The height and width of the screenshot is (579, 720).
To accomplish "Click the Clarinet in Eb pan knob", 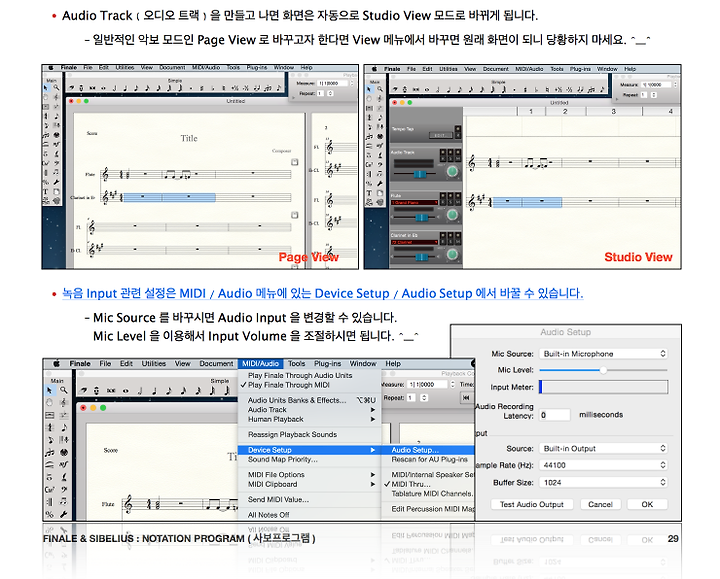I will tap(452, 254).
